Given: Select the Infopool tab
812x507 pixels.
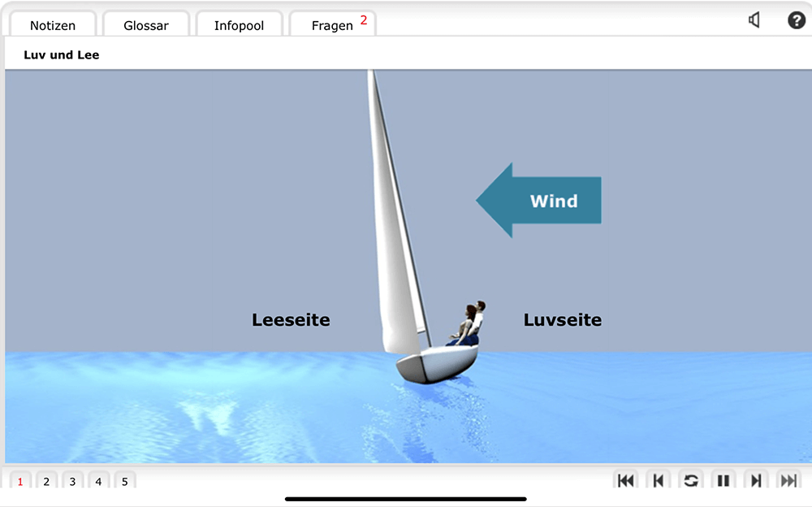Looking at the screenshot, I should pyautogui.click(x=239, y=25).
